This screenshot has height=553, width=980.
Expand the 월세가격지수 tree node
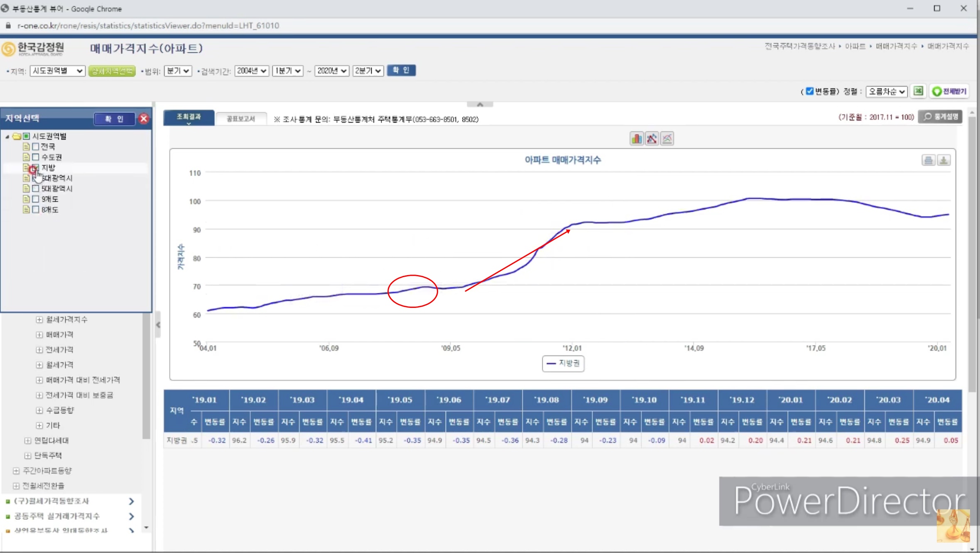(39, 320)
